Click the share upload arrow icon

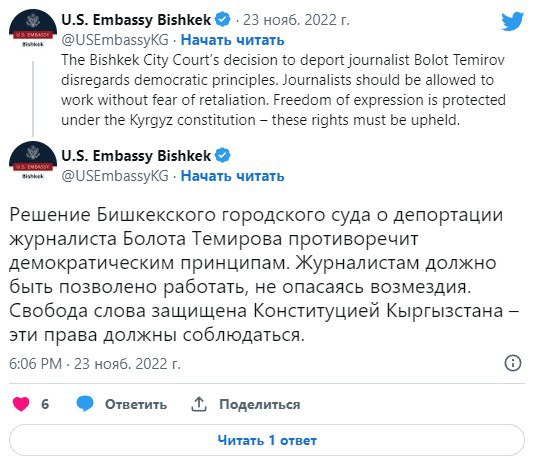coord(199,404)
